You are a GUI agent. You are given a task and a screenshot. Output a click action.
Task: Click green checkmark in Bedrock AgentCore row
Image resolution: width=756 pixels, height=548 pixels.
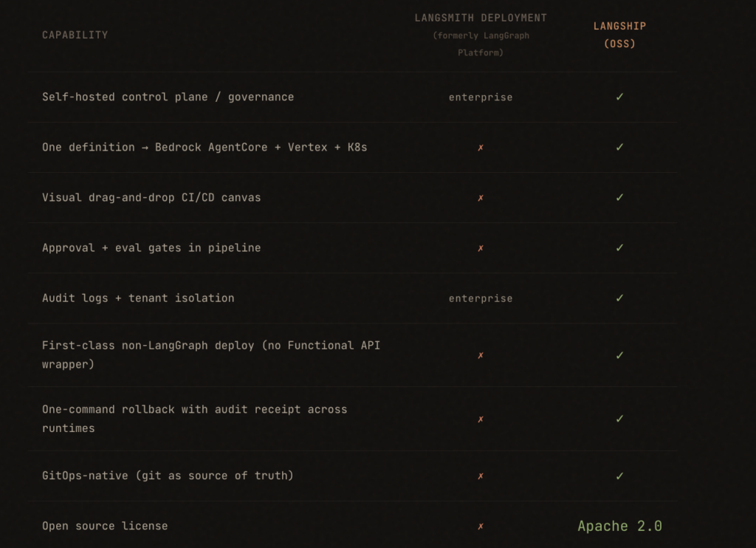pyautogui.click(x=619, y=147)
